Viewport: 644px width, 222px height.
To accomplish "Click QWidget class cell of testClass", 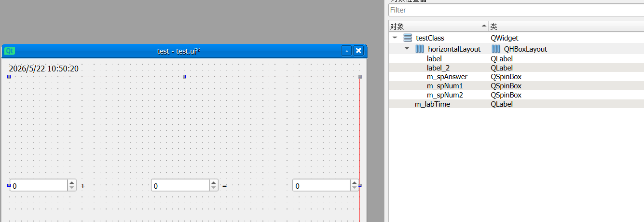I will coord(505,38).
